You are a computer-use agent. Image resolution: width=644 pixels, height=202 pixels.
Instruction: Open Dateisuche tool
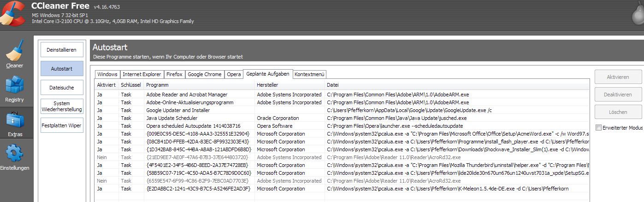62,88
